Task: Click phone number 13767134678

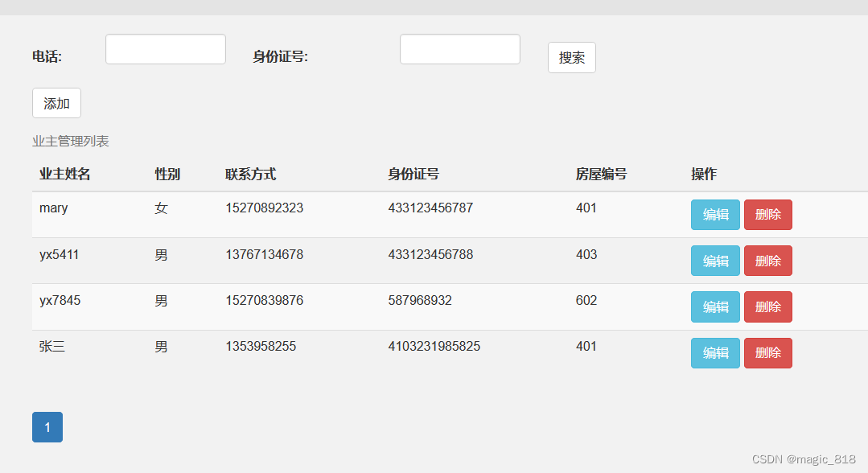Action: tap(264, 254)
